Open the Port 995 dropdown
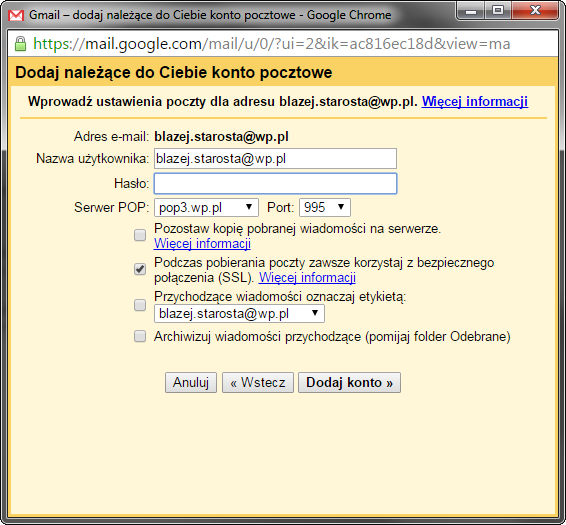This screenshot has height=525, width=566. pyautogui.click(x=325, y=208)
